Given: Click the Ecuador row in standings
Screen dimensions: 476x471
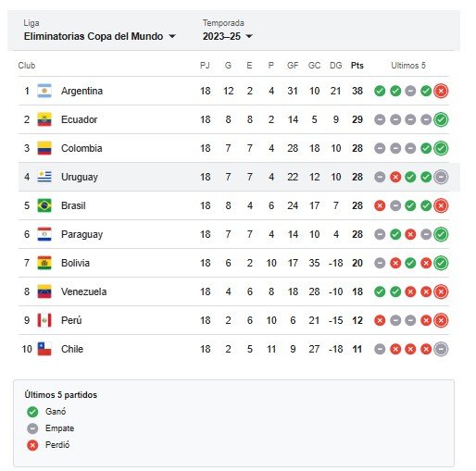Looking at the screenshot, I should tap(233, 119).
